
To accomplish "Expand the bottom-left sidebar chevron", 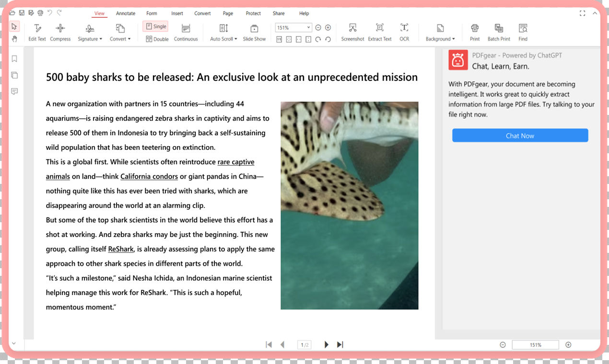I will point(14,343).
